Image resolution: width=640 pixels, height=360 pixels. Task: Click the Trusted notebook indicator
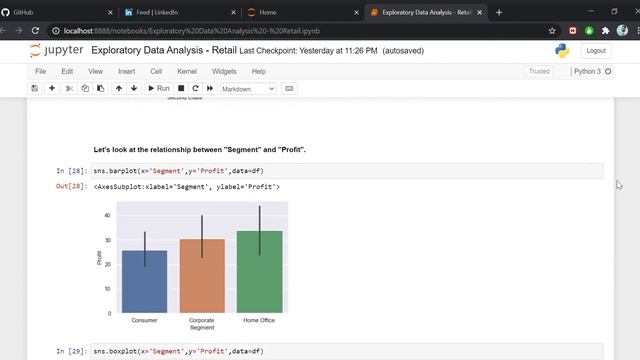coord(539,71)
